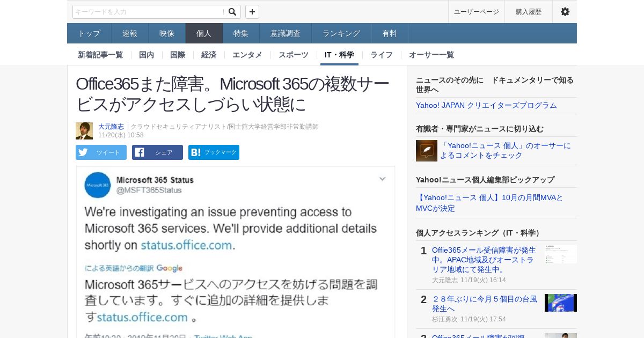Switch to 速報 tab
The image size is (644, 338).
(130, 33)
